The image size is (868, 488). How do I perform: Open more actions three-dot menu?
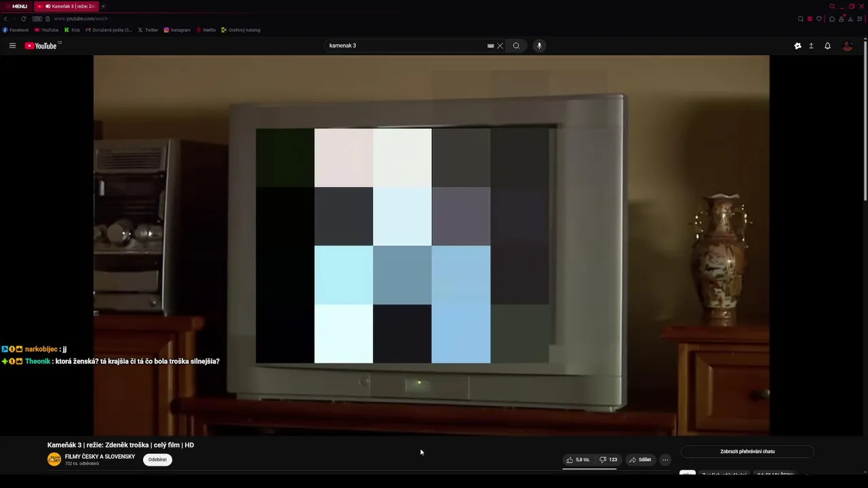tap(665, 460)
